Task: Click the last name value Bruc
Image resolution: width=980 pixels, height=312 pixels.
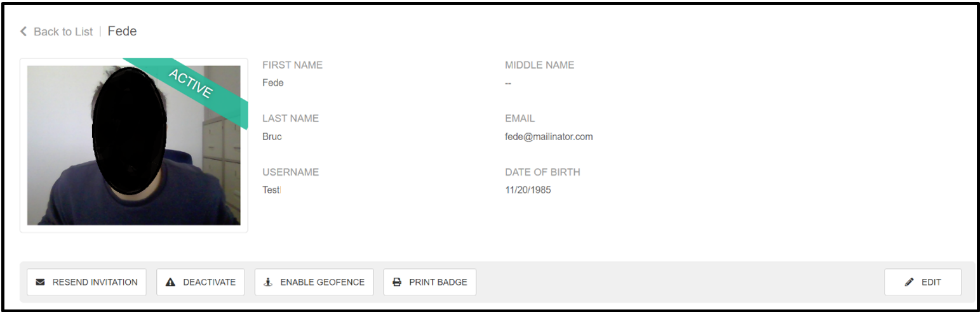Action: 272,136
